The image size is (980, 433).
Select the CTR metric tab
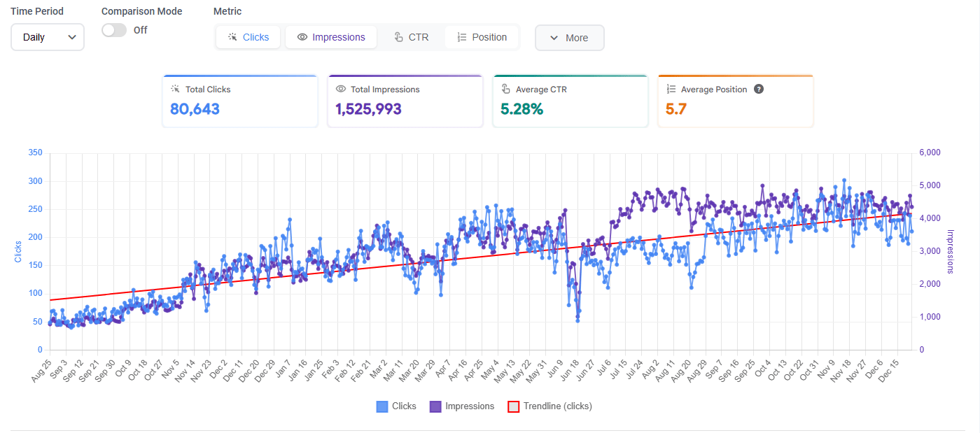click(x=411, y=37)
